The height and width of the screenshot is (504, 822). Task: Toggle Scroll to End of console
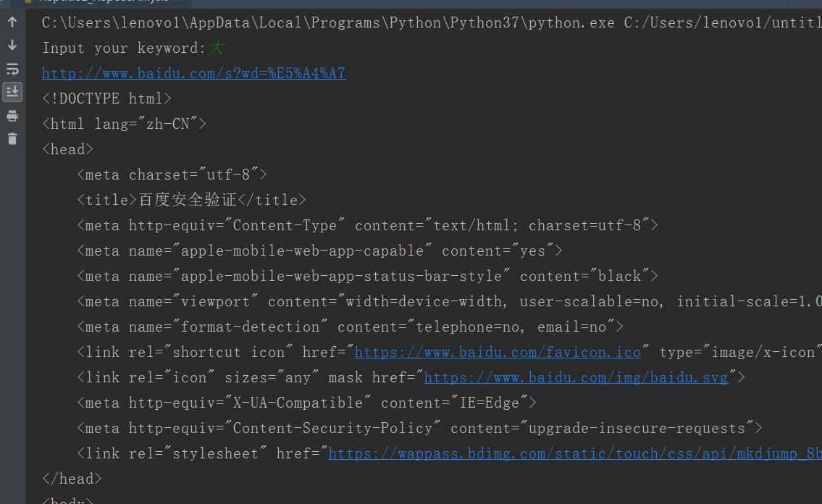tap(12, 92)
